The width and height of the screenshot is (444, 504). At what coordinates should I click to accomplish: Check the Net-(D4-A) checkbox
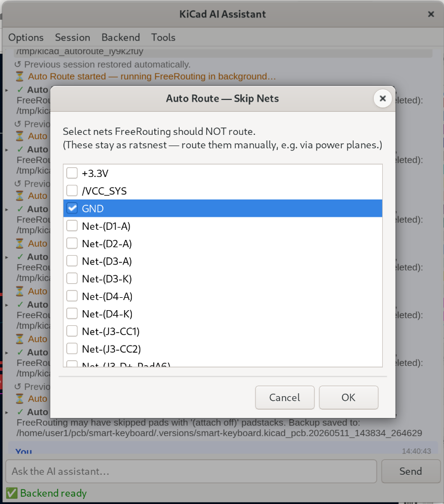point(72,296)
